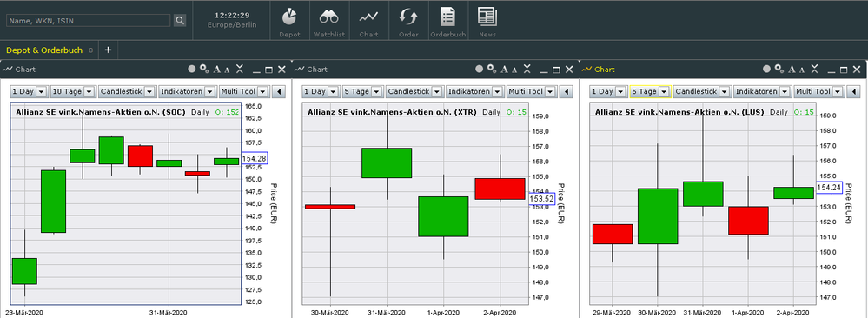Decrease font size in LUS chart panel
This screenshot has height=318, width=868.
coord(802,70)
